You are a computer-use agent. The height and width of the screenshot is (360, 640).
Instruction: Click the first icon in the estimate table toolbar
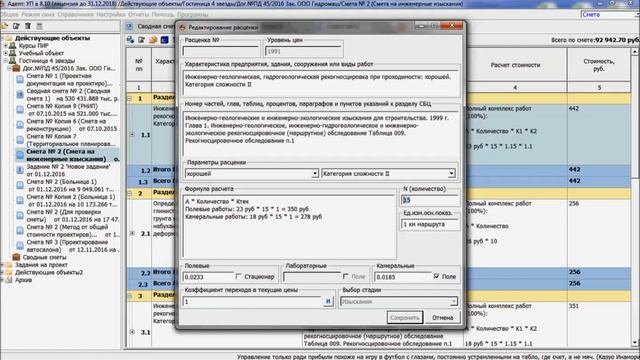(x=131, y=40)
